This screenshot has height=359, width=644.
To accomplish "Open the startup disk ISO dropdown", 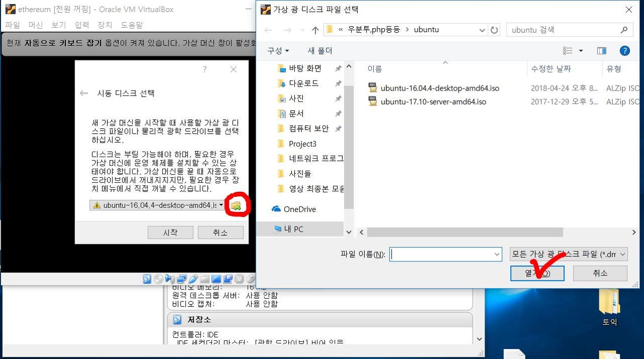I will (157, 205).
